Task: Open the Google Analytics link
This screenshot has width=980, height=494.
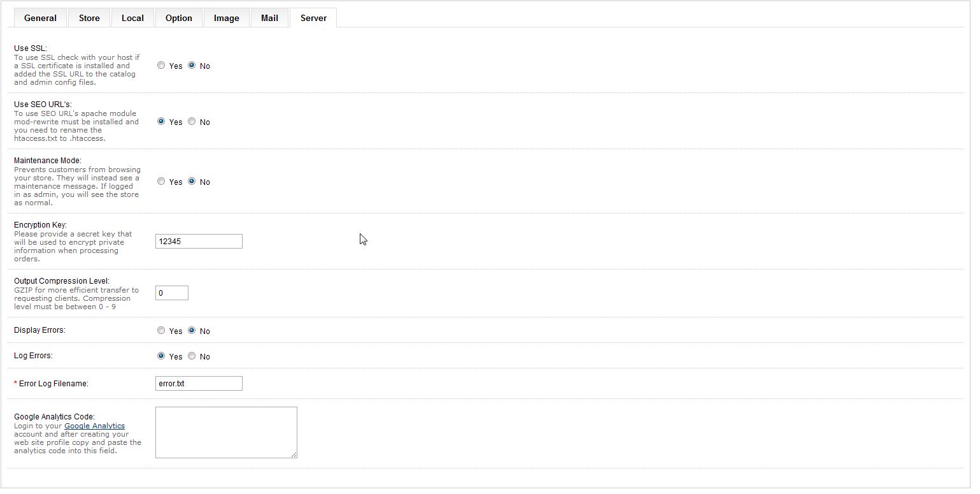Action: [x=94, y=426]
